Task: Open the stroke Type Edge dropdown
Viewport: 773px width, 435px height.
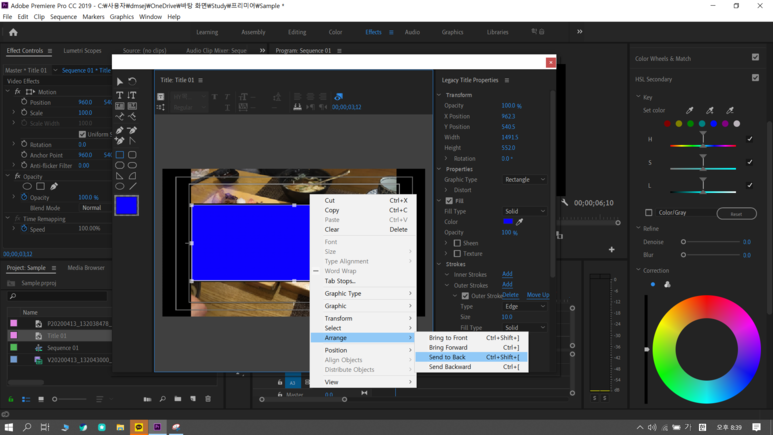Action: tap(525, 306)
